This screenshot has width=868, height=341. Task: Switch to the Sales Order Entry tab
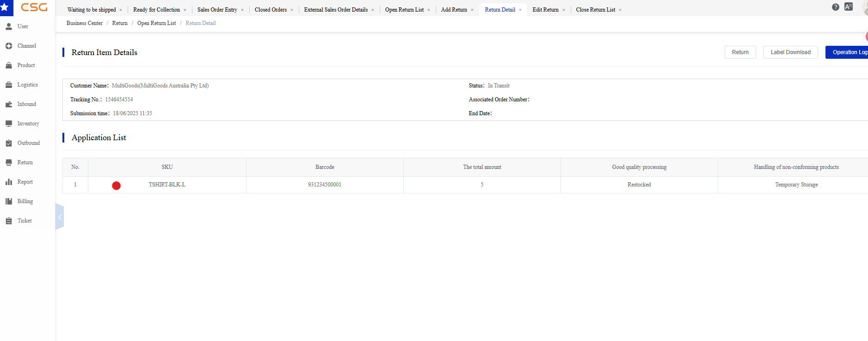(217, 10)
